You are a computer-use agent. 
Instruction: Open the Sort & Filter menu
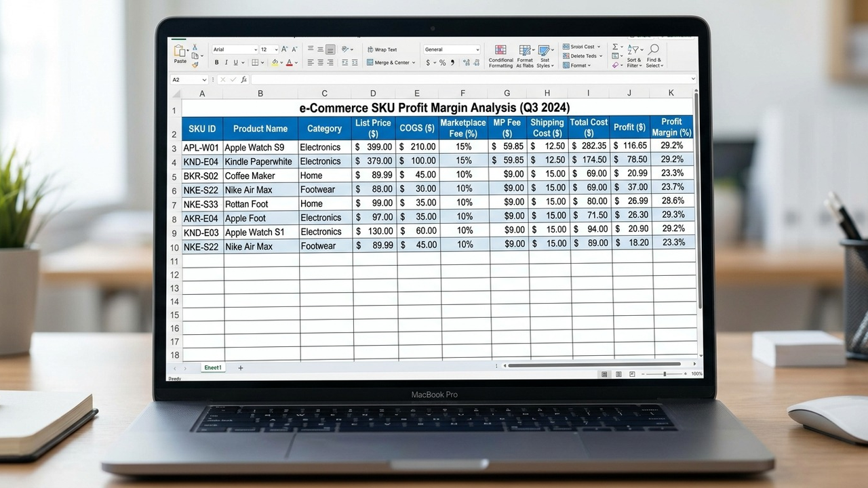pyautogui.click(x=634, y=56)
